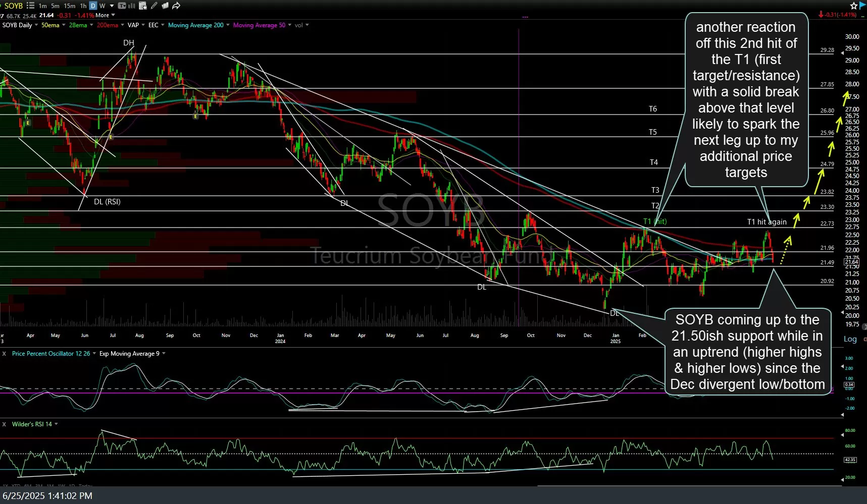
Task: Click the 23.30 price level label
Action: tap(827, 207)
